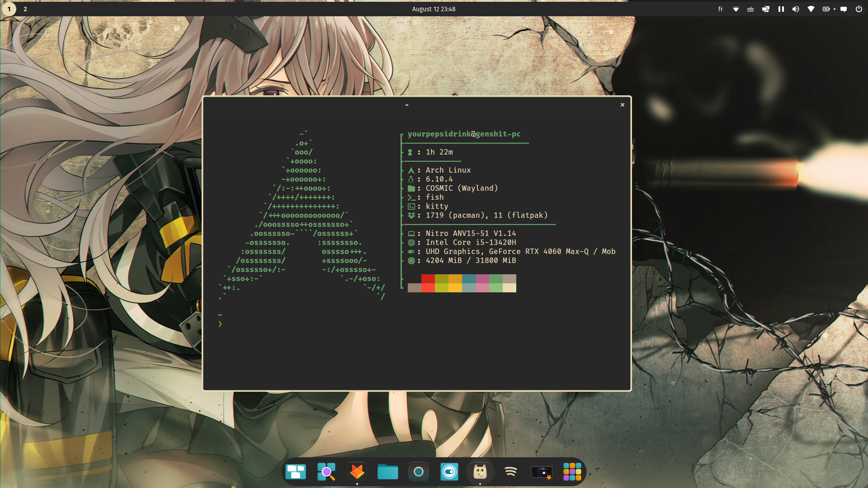Open COSMIC Settings toggle icon in dock
The height and width of the screenshot is (488, 868).
[449, 472]
